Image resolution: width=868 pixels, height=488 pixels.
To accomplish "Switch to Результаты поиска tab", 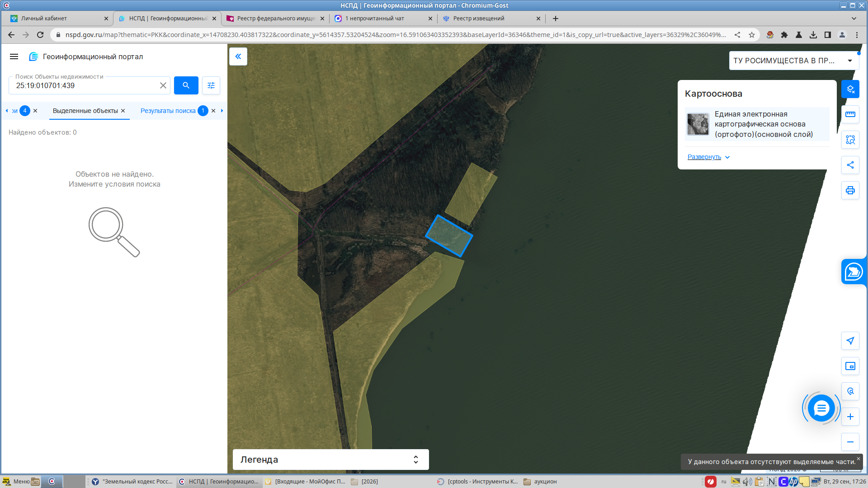I will [x=168, y=111].
